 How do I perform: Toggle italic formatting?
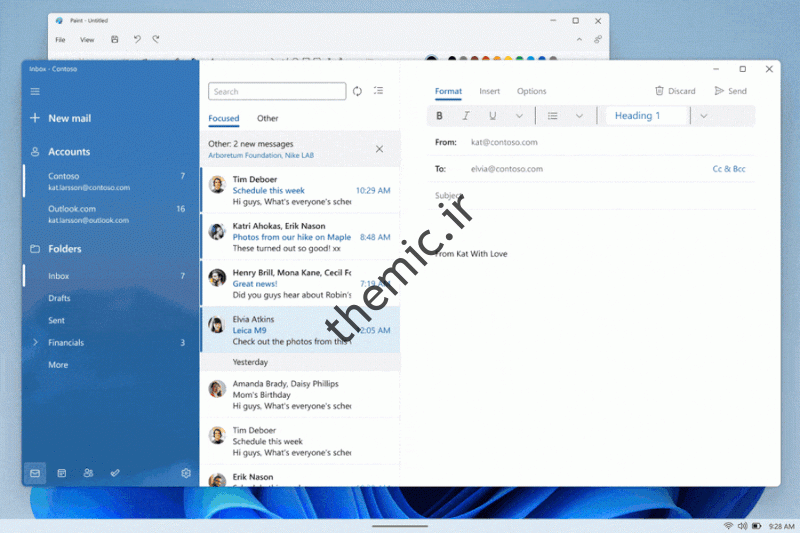pyautogui.click(x=466, y=116)
